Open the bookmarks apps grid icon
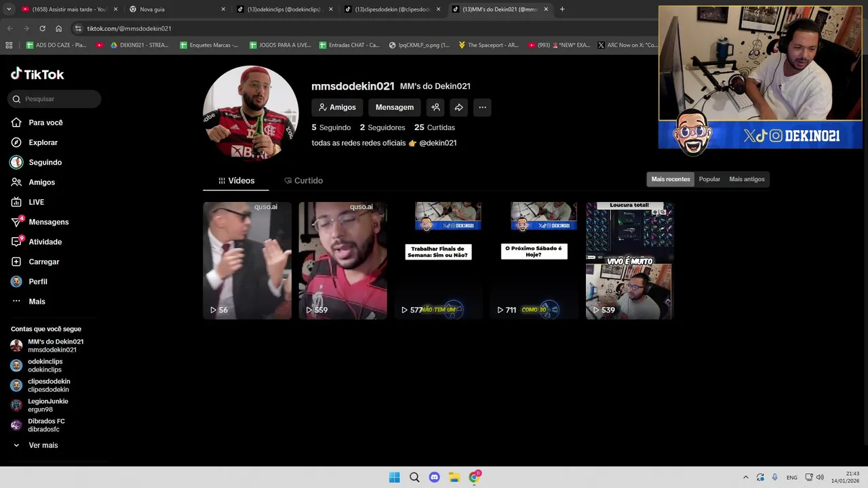The height and width of the screenshot is (488, 868). [x=9, y=45]
